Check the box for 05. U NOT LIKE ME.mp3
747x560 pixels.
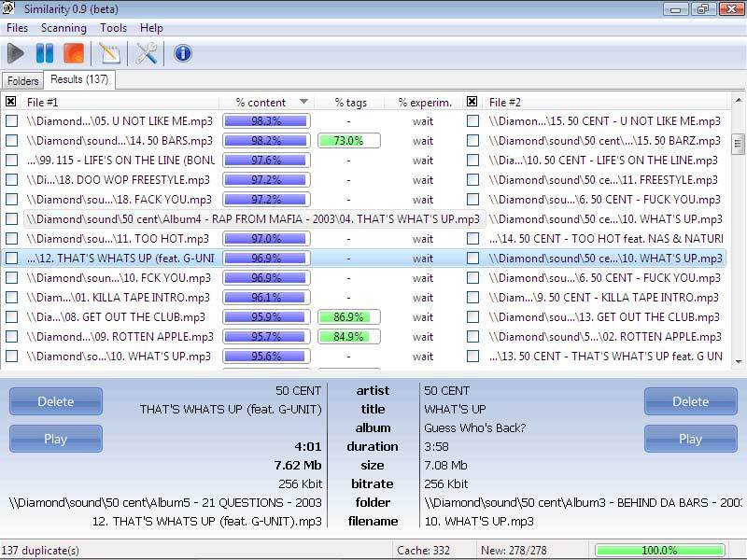[x=11, y=121]
